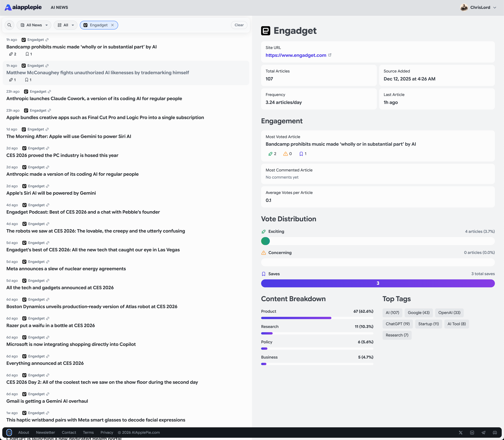504x440 pixels.
Task: Click the X (Twitter) icon in footer
Action: [461, 432]
